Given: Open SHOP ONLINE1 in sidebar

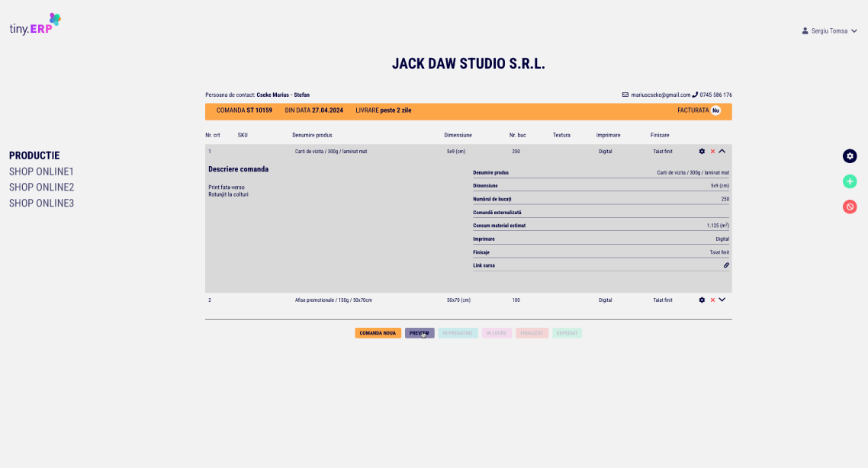Looking at the screenshot, I should (41, 171).
